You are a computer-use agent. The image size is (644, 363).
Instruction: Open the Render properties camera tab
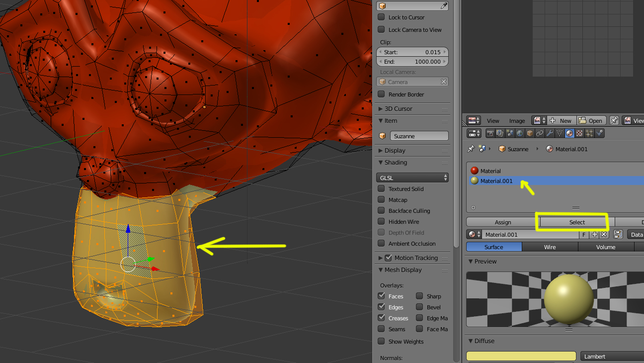[x=490, y=133]
